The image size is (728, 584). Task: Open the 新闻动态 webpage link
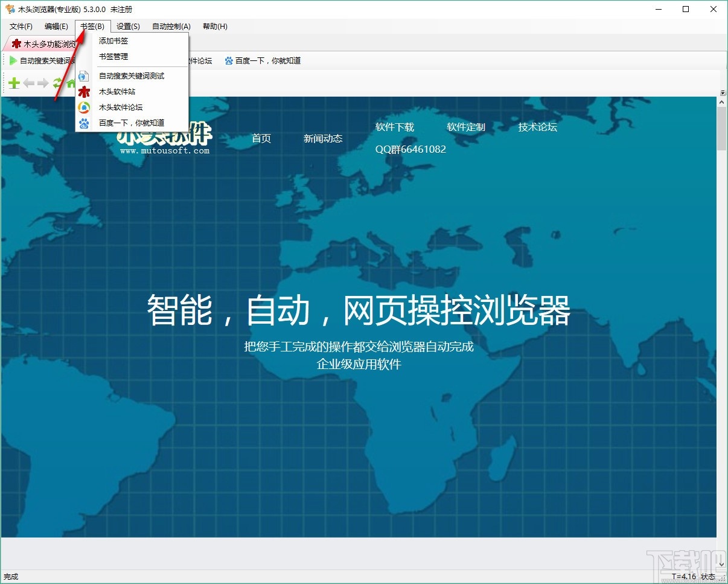[x=323, y=138]
